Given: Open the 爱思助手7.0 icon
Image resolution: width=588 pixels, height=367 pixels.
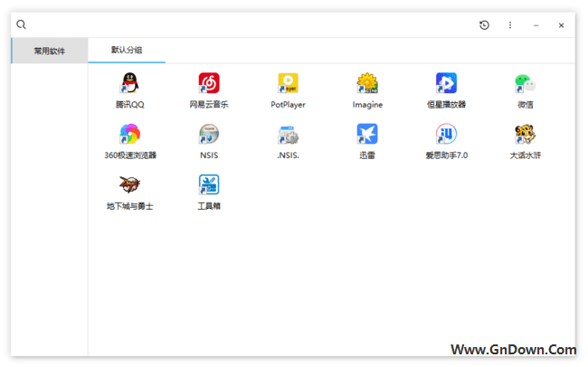Looking at the screenshot, I should pyautogui.click(x=446, y=134).
